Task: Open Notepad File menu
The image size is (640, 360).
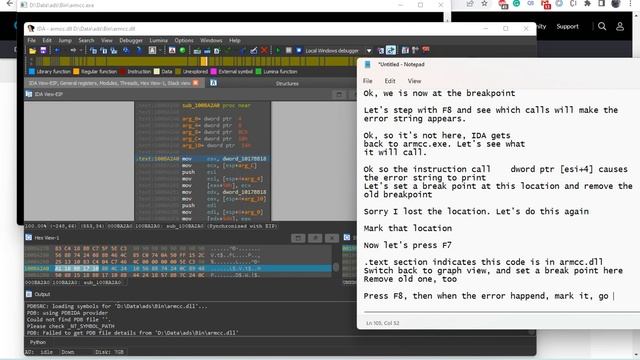Action: (x=368, y=81)
